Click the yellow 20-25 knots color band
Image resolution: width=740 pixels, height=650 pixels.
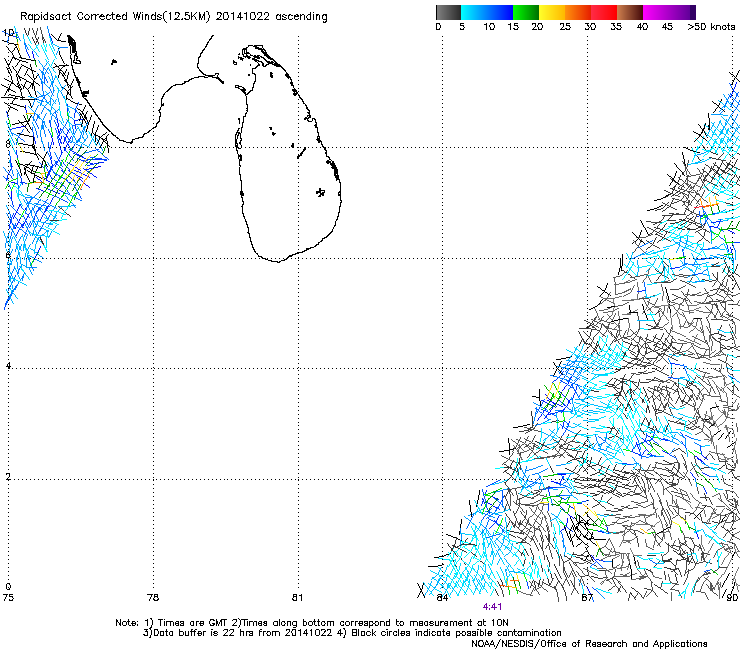[552, 12]
